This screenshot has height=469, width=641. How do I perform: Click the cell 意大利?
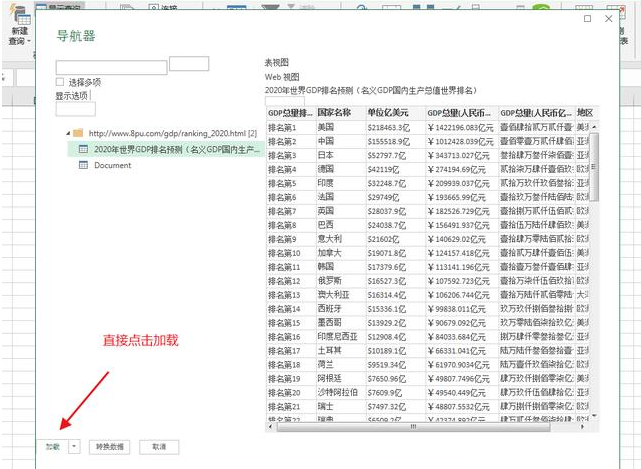341,239
